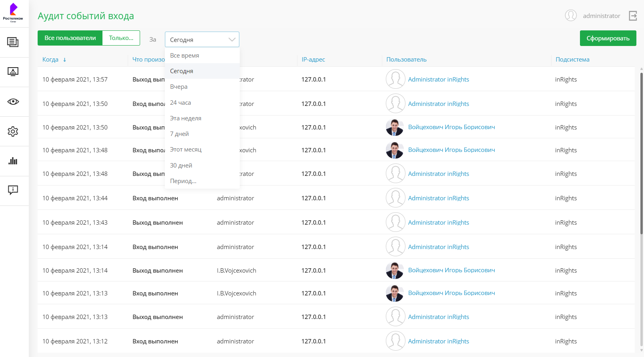644x357 pixels.
Task: Click the date cell 10 февраля 2021, 13:44
Action: tap(75, 198)
